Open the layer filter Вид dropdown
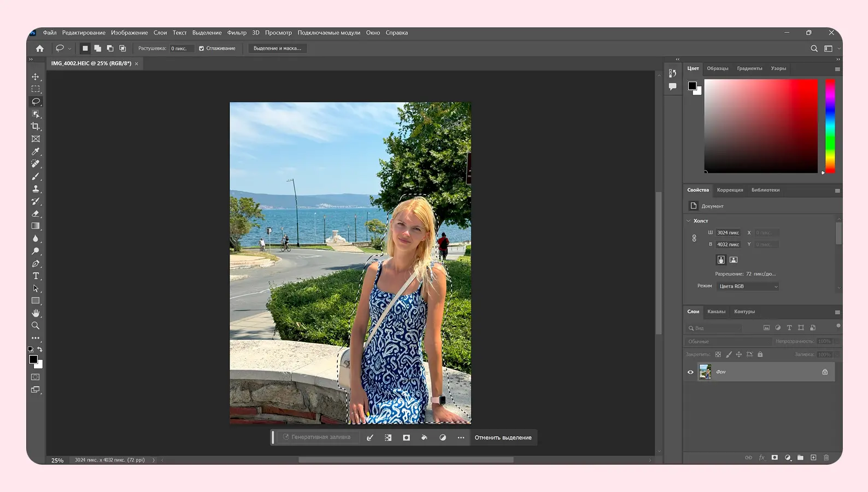Viewport: 868px width, 492px height. [x=714, y=328]
